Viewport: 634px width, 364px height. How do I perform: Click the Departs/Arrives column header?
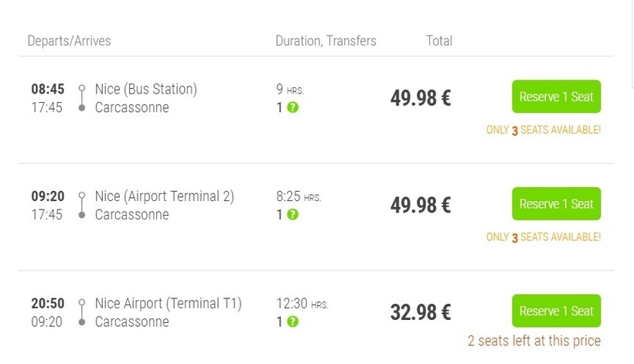[69, 41]
